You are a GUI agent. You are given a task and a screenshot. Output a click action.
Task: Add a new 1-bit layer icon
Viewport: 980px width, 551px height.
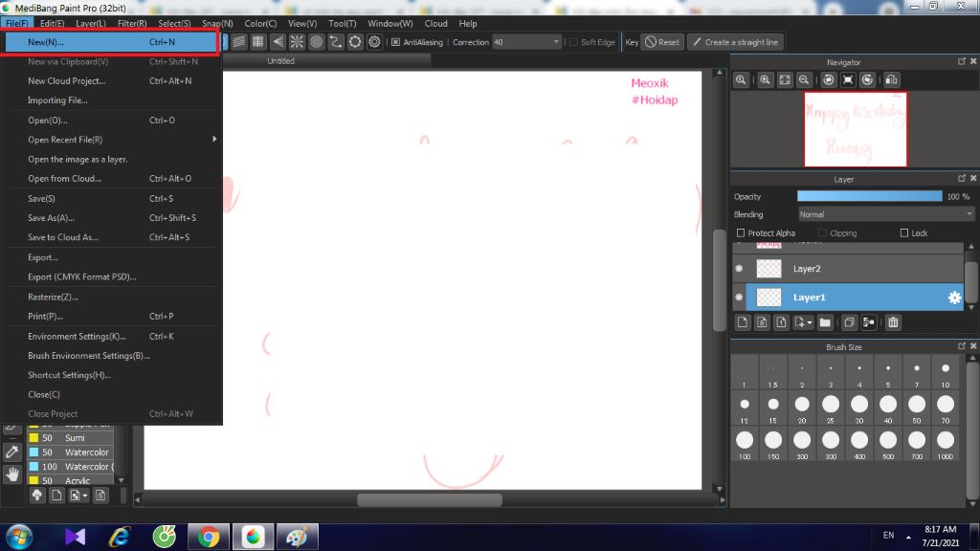point(781,322)
